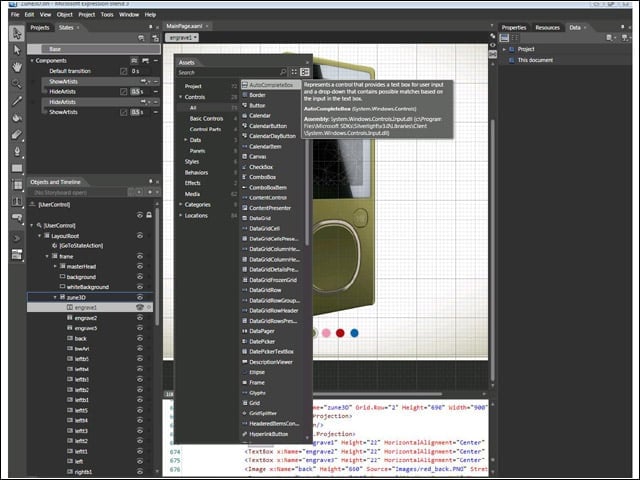The width and height of the screenshot is (640, 480).
Task: Select Basic Controls asset category
Action: [x=207, y=118]
